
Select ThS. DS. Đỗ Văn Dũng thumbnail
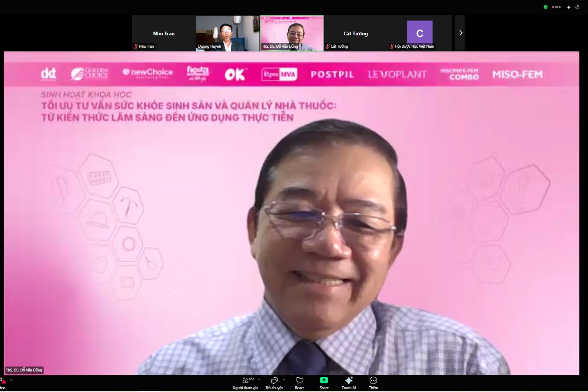[292, 33]
